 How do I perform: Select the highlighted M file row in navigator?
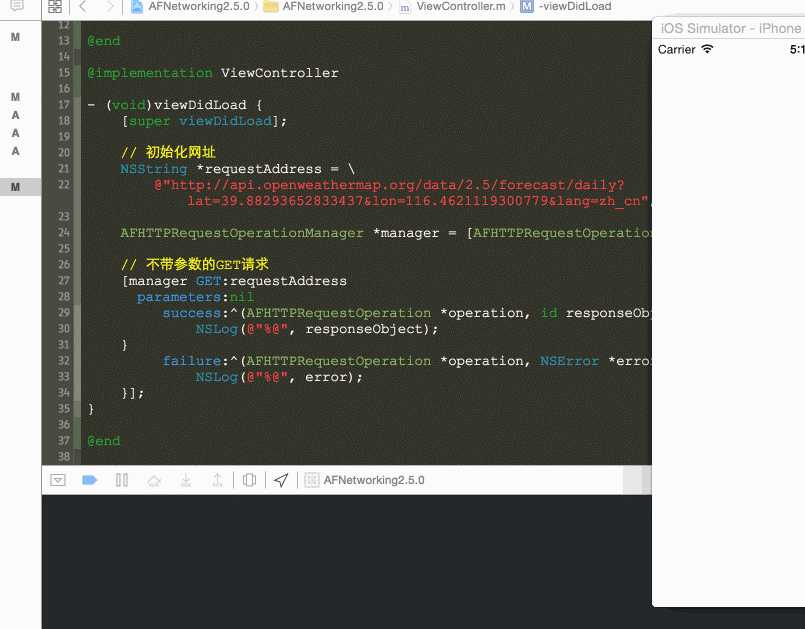(16, 187)
